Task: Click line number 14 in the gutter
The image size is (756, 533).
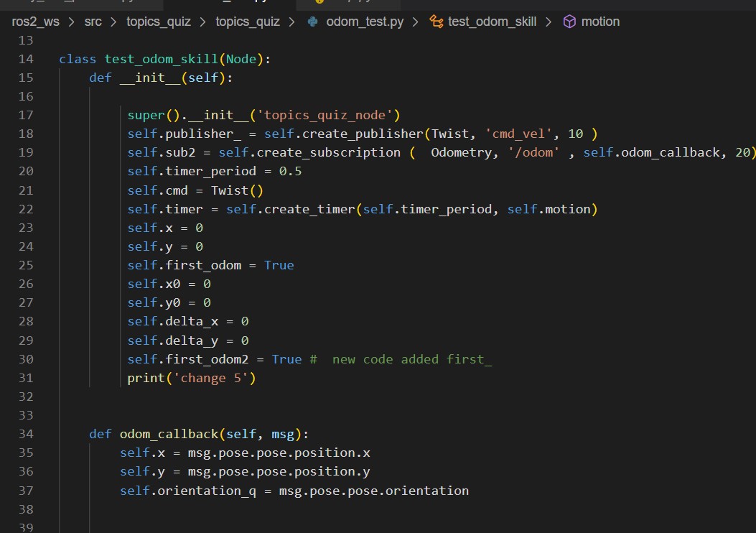Action: [x=26, y=59]
